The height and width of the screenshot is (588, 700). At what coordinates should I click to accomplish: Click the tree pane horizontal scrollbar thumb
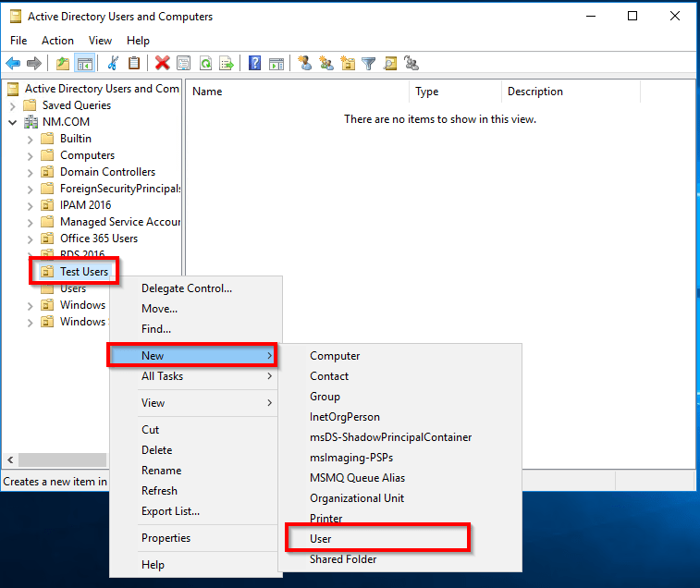click(x=63, y=459)
